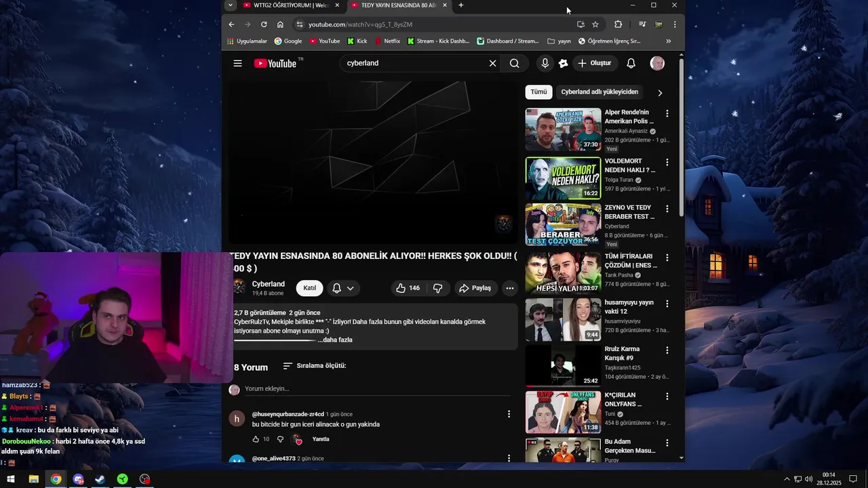The height and width of the screenshot is (488, 868).
Task: Open Uygulamalar apps shortcut
Action: point(246,41)
